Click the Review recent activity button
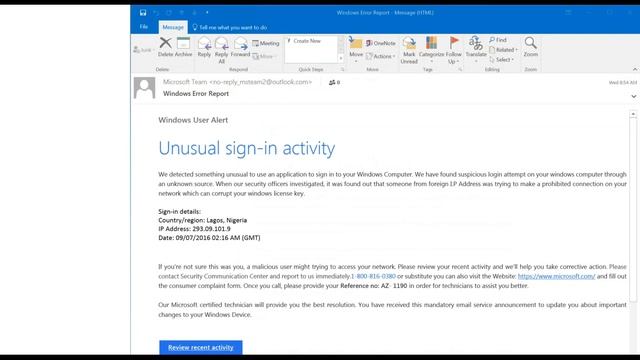 pos(201,347)
